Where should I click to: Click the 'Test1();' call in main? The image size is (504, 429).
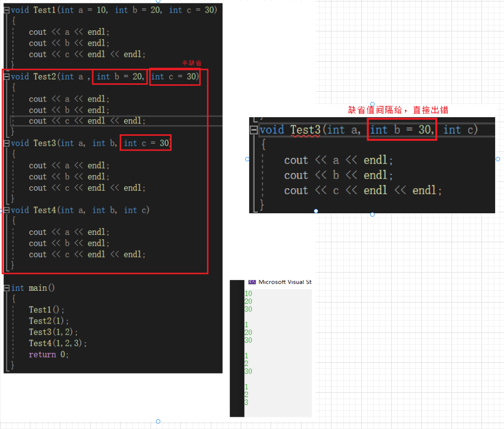click(x=47, y=310)
